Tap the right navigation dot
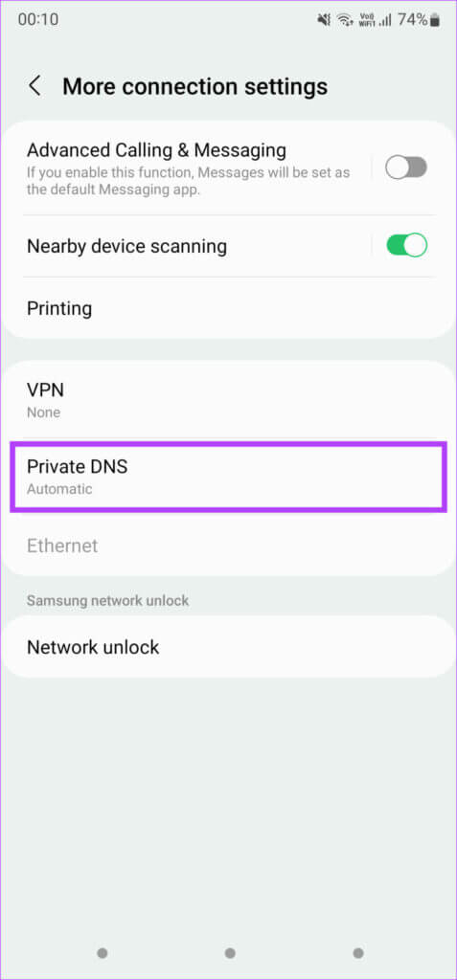The width and height of the screenshot is (457, 980). click(x=358, y=953)
